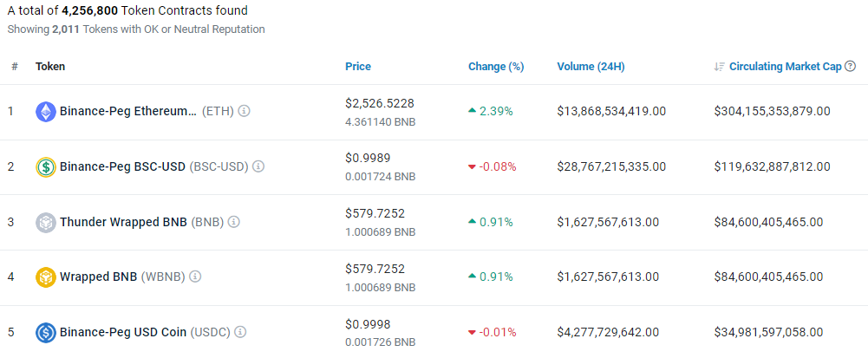Viewport: 868px width, 358px height.
Task: Open Binance-Peg BSC-USD token page
Action: (x=122, y=166)
